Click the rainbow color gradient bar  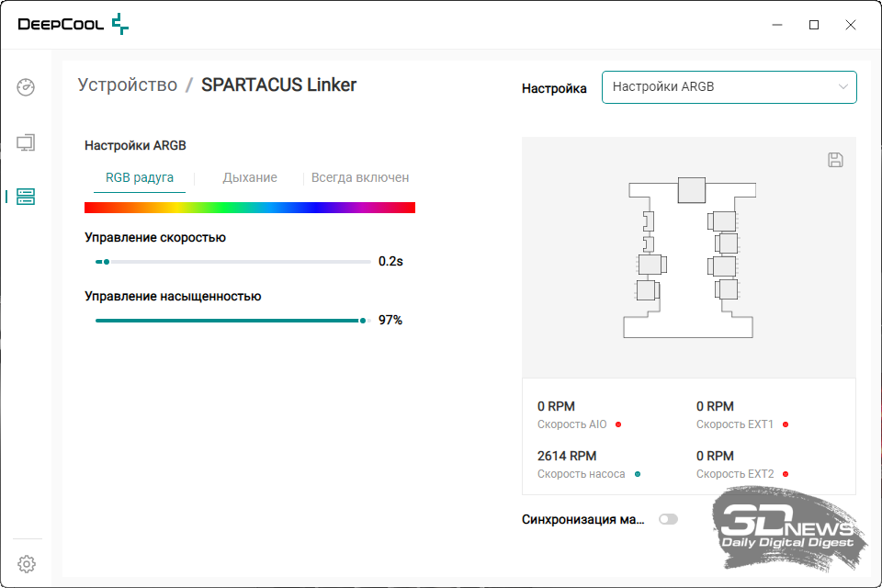pyautogui.click(x=250, y=208)
